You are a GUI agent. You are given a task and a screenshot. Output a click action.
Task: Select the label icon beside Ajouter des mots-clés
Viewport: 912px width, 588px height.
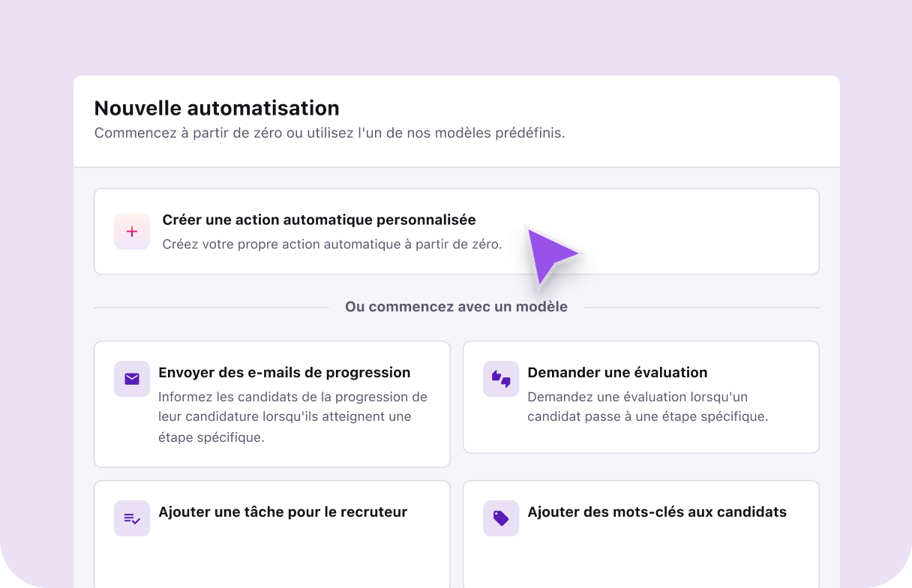(500, 518)
